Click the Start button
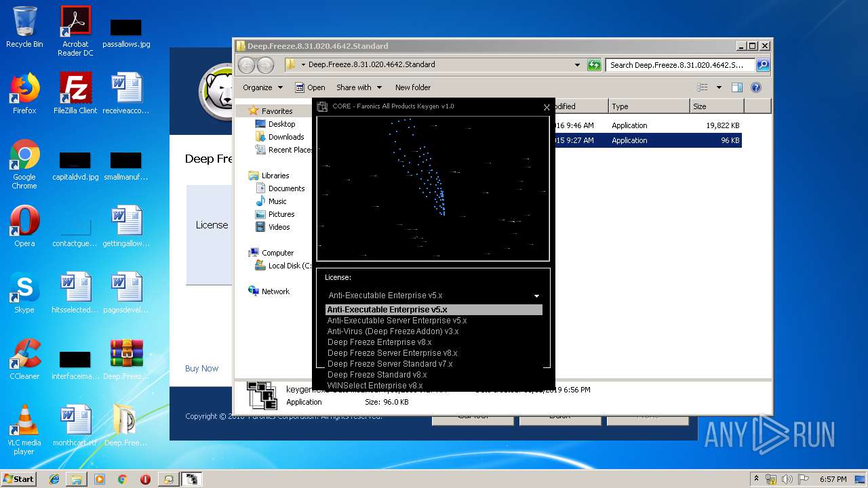The height and width of the screenshot is (488, 868). pyautogui.click(x=18, y=479)
